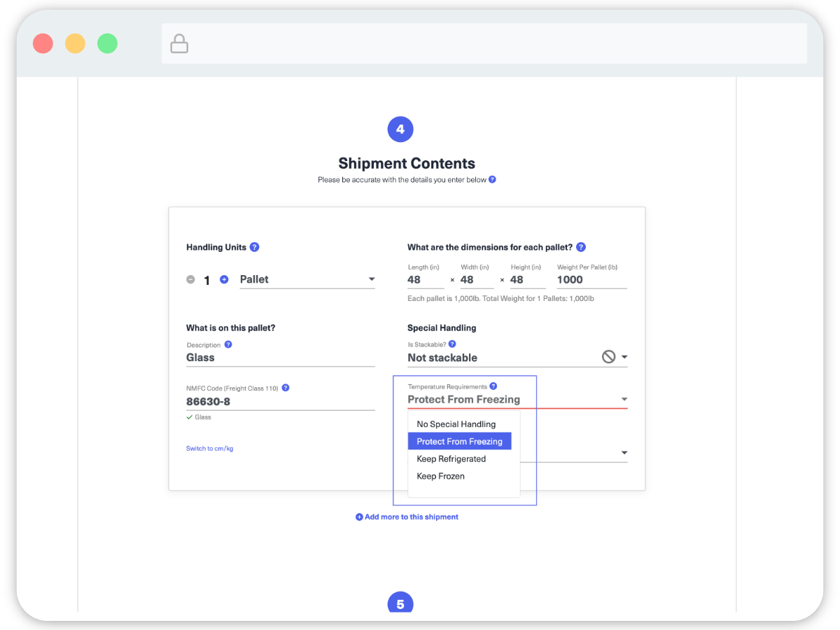Click the Weight Per Pallet field
Viewport: 840px width, 630px height.
pos(591,280)
